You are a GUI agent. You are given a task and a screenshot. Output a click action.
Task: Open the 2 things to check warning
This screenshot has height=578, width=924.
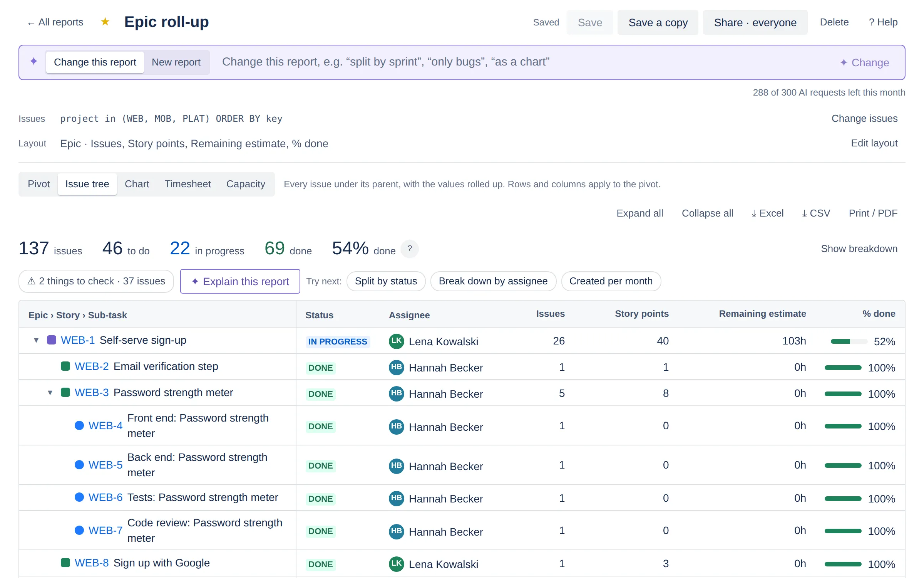point(96,281)
